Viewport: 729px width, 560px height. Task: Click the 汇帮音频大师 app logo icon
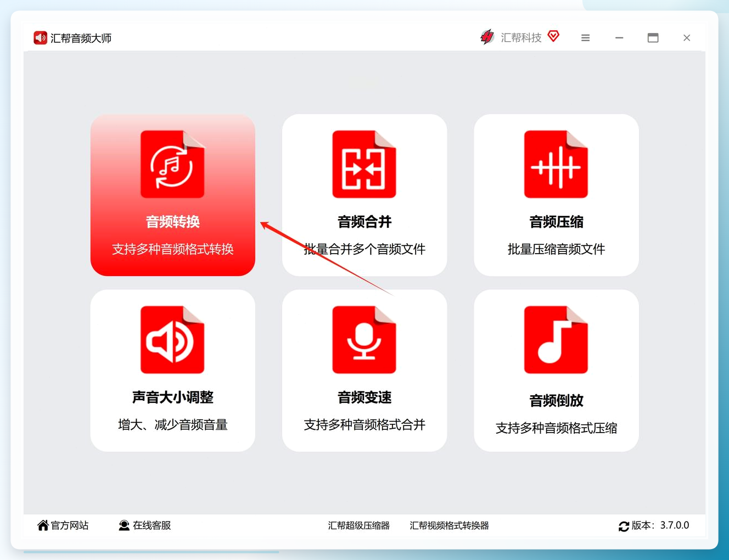coord(40,38)
